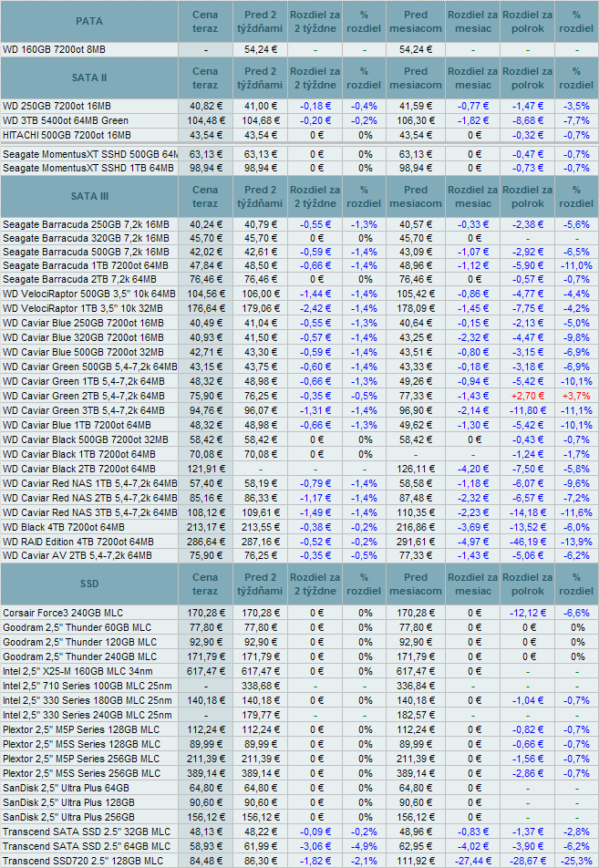Select WD 250GB 7200ot 16MB row name

pyautogui.click(x=57, y=106)
